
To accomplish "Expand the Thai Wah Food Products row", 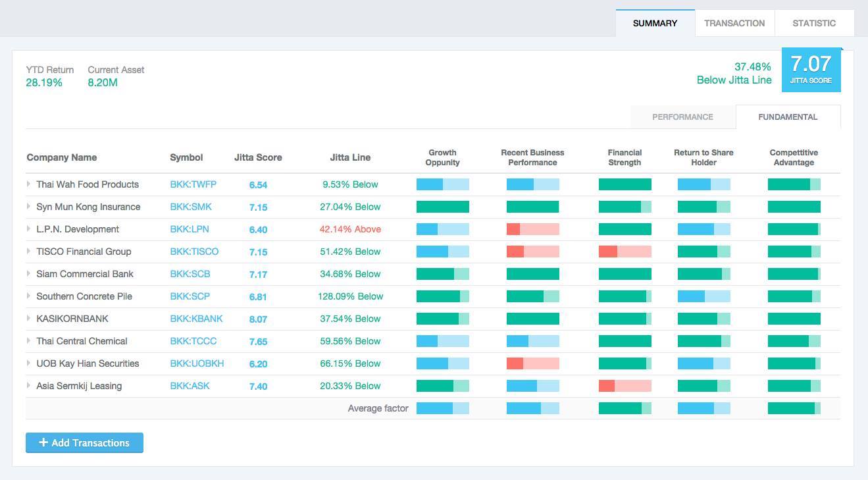I will tap(29, 184).
